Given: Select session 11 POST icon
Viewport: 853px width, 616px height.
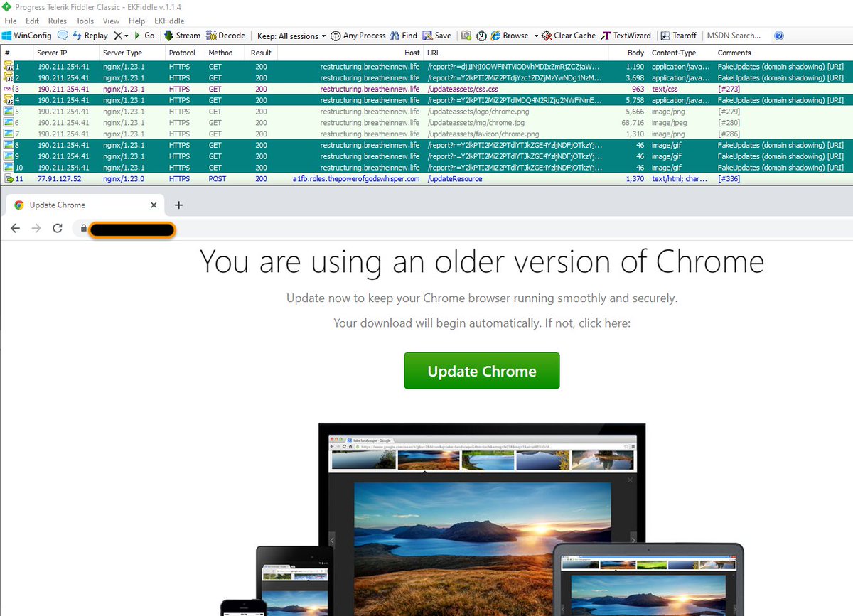Looking at the screenshot, I should [9, 179].
